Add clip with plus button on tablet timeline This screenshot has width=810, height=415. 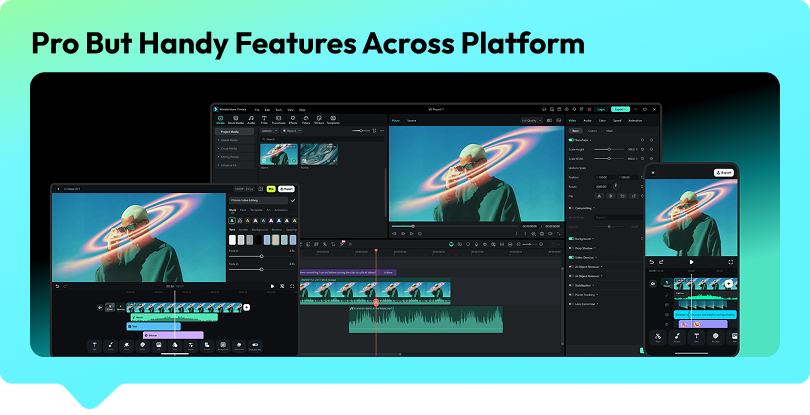(246, 308)
